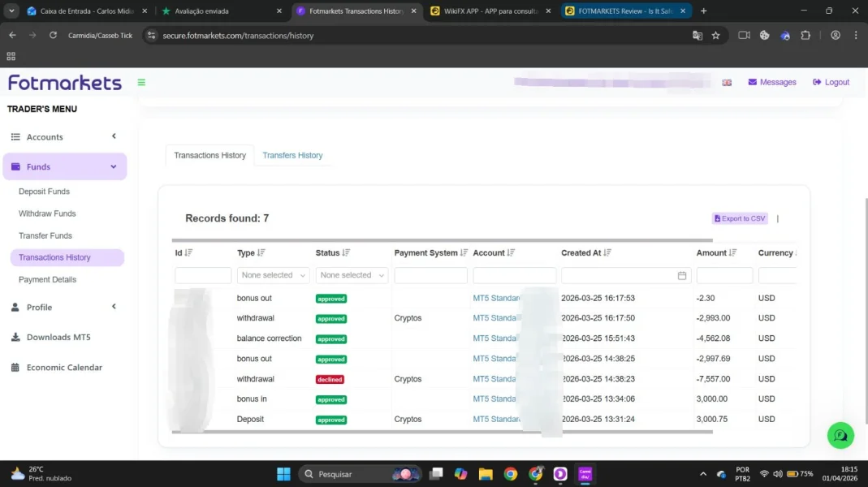Open Windows Start menu in taskbar
Viewport: 868px width, 487px height.
point(283,474)
